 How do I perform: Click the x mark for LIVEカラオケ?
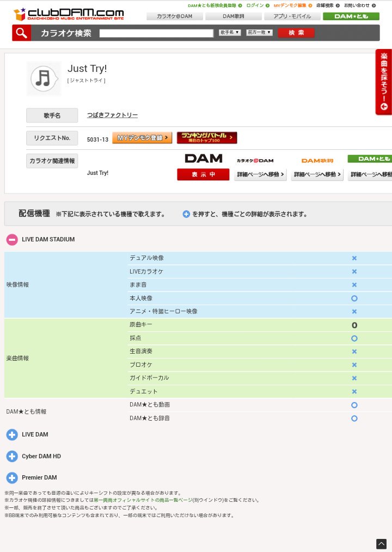(354, 271)
